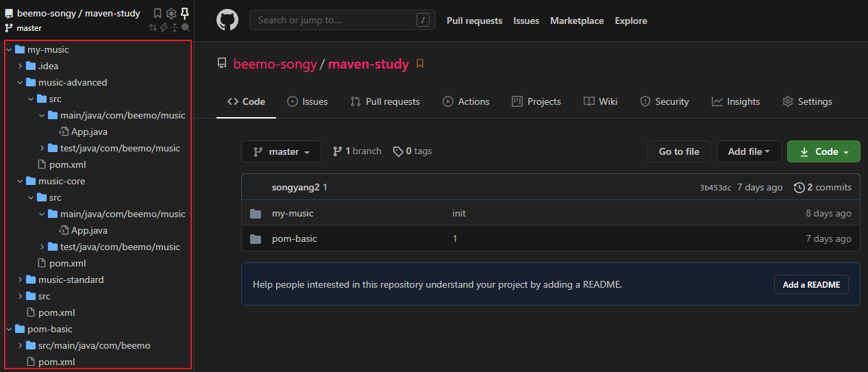The image size is (868, 372).
Task: Go to the GitHub homepage logo
Action: pyautogui.click(x=227, y=20)
